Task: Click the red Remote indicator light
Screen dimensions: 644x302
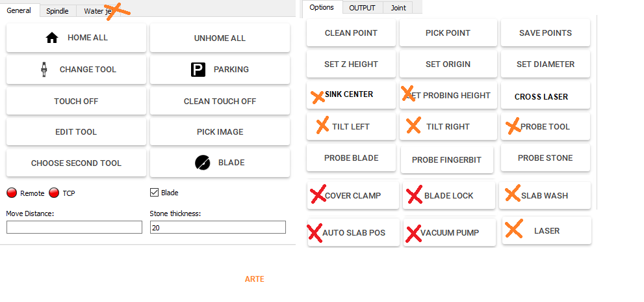Action: pyautogui.click(x=12, y=193)
